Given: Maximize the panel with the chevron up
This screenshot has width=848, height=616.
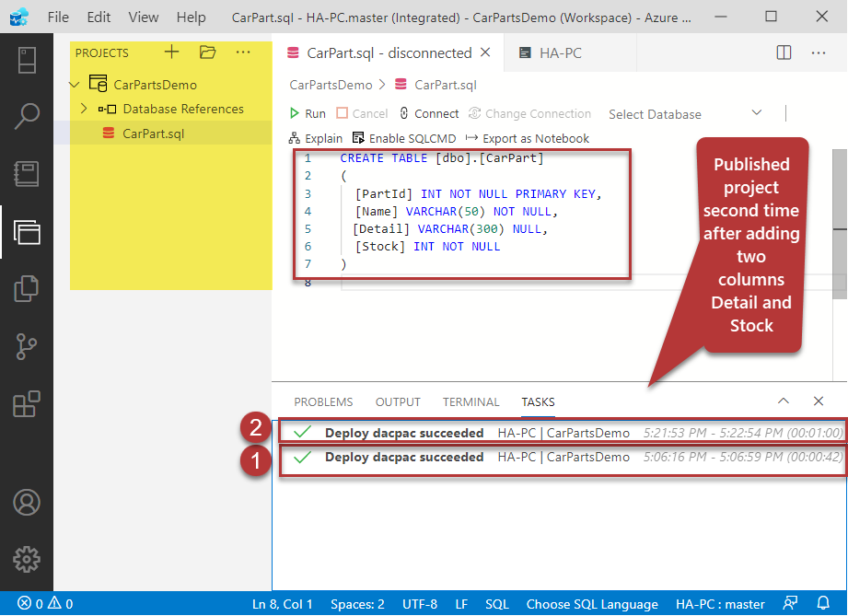Looking at the screenshot, I should point(784,401).
